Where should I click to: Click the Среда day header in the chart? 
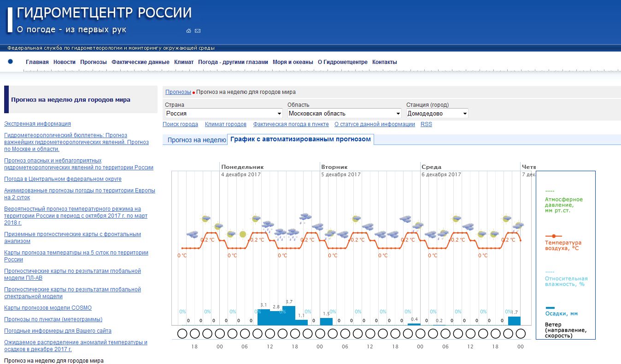click(x=431, y=167)
